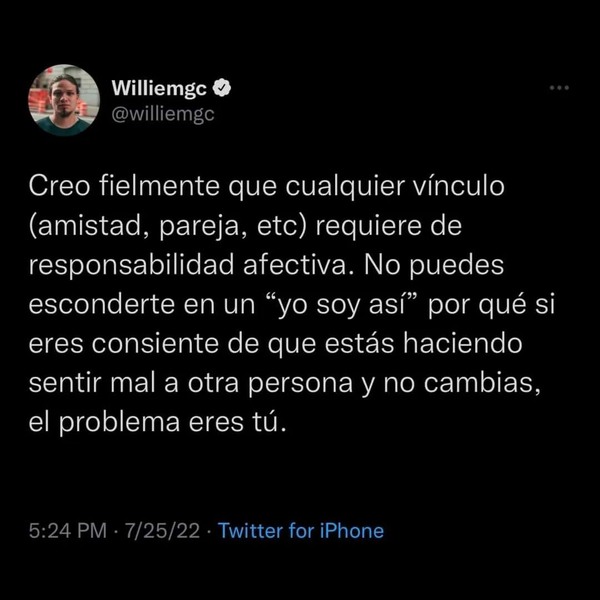Click the phrase 'responsabilidad afectiva'
The width and height of the screenshot is (600, 600).
(190, 265)
